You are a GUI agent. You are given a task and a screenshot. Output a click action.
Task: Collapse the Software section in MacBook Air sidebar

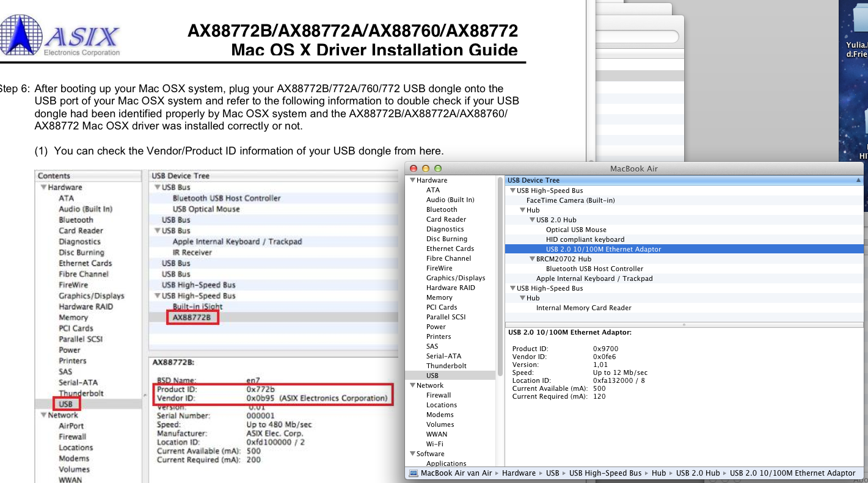pos(412,454)
